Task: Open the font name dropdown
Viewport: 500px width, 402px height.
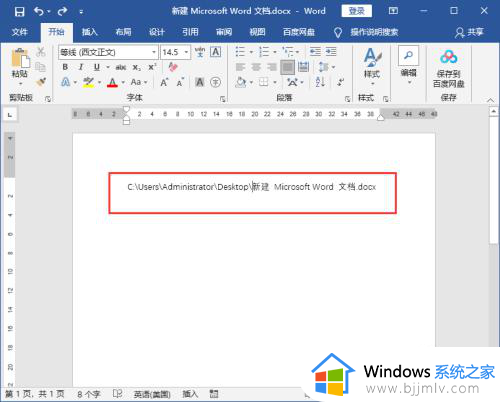Action: (x=154, y=52)
